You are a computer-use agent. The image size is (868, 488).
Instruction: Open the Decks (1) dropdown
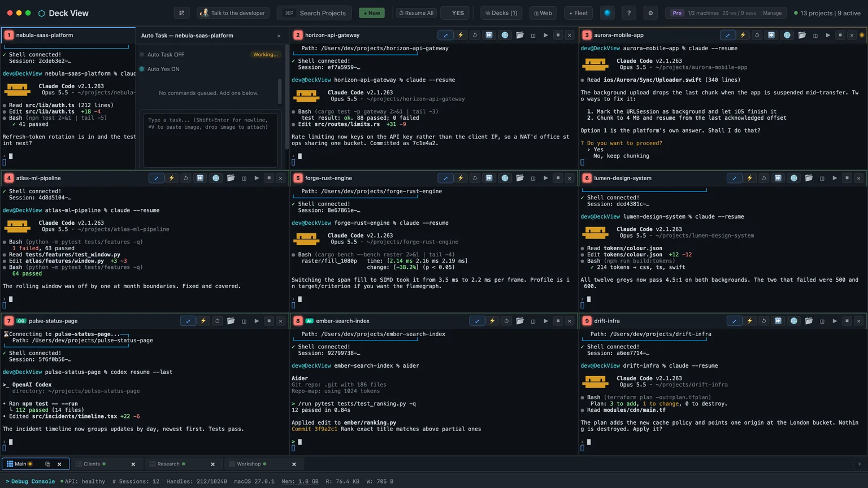coord(502,13)
